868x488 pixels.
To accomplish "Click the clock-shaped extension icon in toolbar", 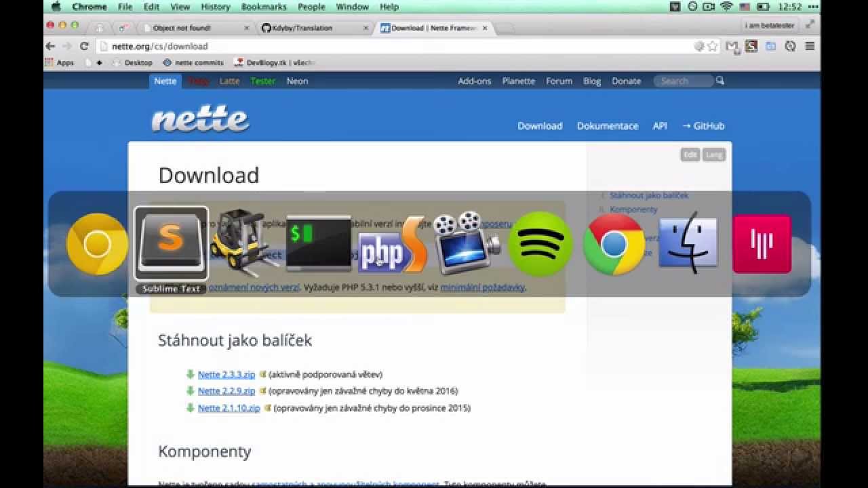I will point(790,46).
